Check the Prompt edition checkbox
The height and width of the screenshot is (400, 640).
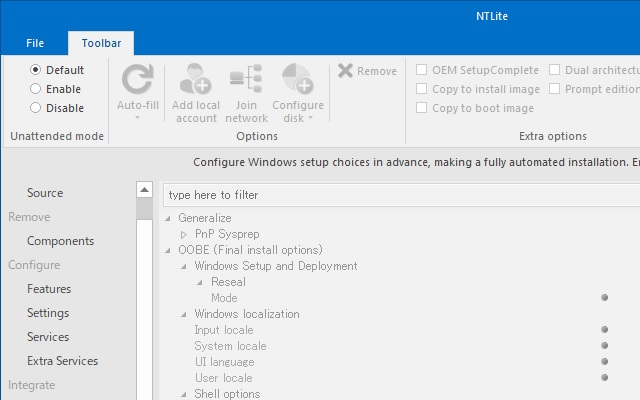pos(554,89)
